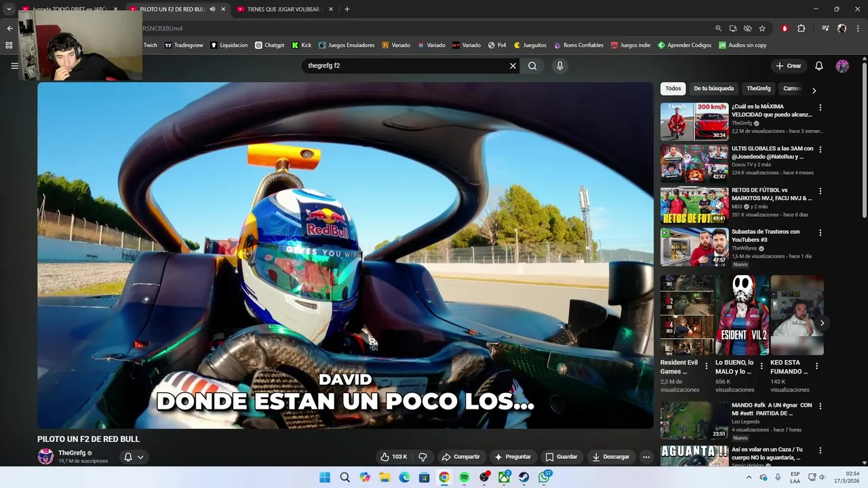The height and width of the screenshot is (488, 868).
Task: Open the Tradingview bookmark
Action: [x=184, y=45]
